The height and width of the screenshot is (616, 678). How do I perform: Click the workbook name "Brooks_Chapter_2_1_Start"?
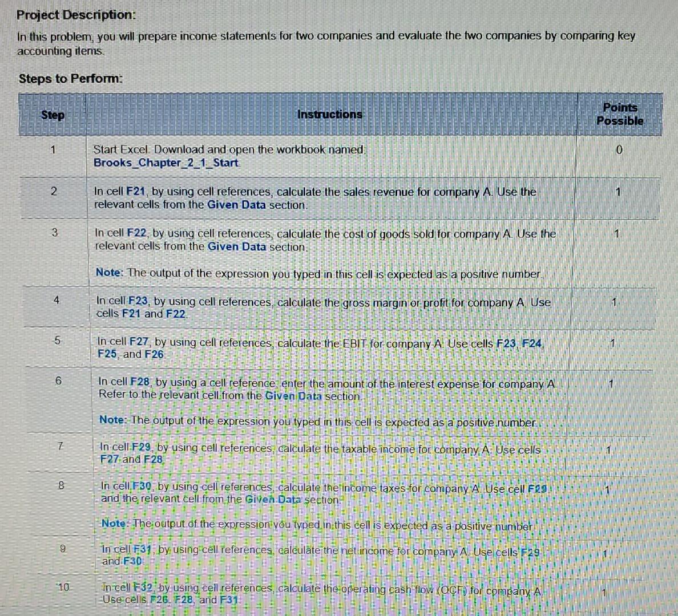(x=166, y=163)
